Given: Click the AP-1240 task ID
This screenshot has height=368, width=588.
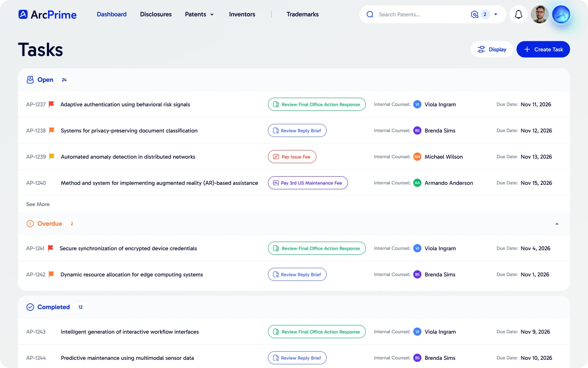Looking at the screenshot, I should (36, 183).
